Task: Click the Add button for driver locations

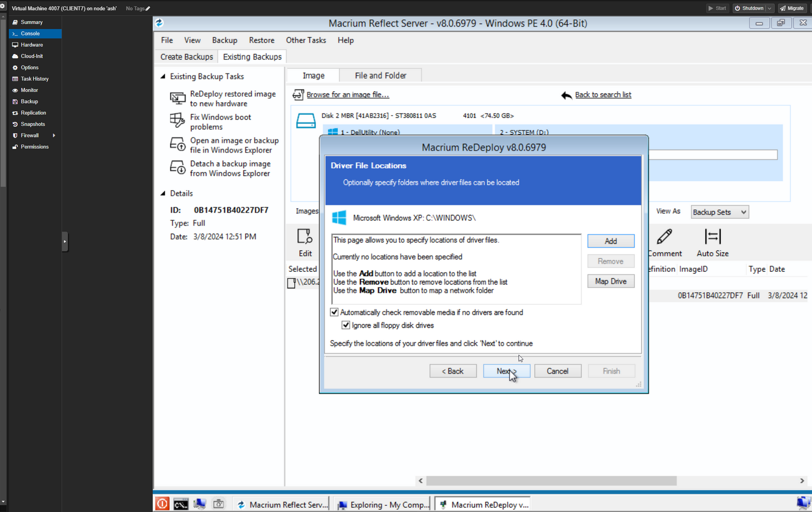Action: tap(610, 241)
